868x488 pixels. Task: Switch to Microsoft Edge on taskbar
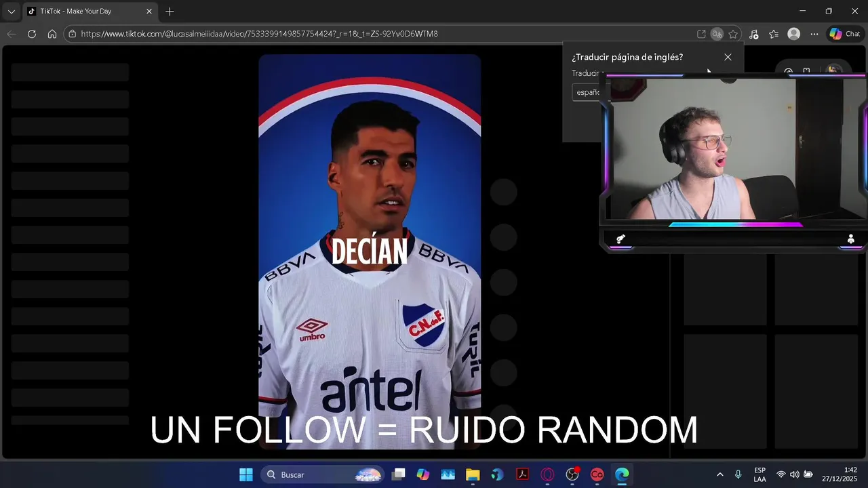(x=622, y=474)
